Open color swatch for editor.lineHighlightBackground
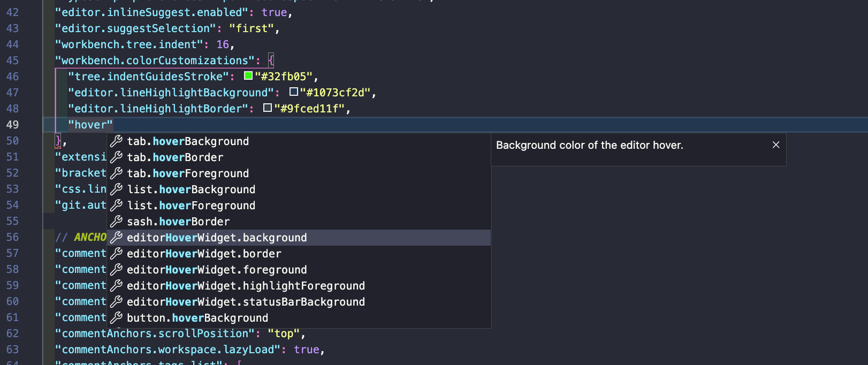This screenshot has width=868, height=365. (293, 92)
